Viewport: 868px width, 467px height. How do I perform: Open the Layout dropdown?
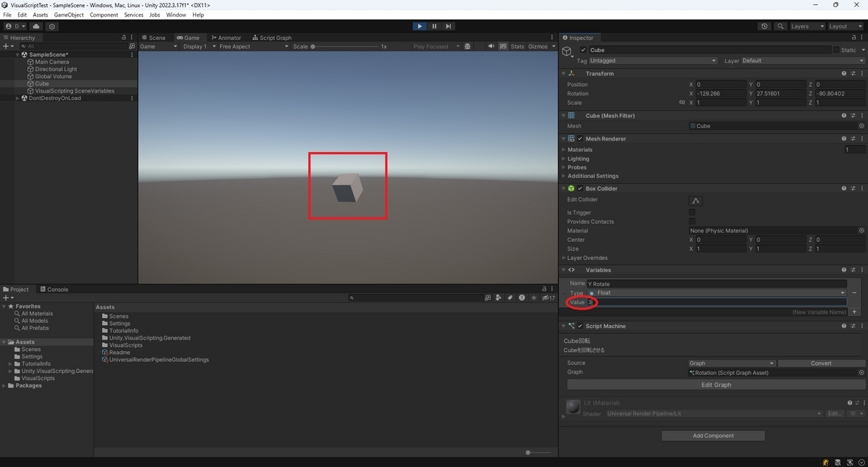pyautogui.click(x=845, y=26)
